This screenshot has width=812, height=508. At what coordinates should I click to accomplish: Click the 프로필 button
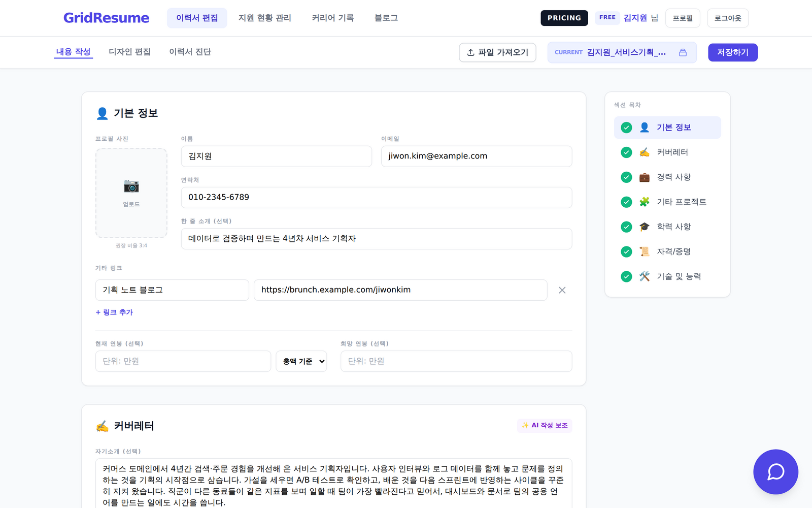(x=683, y=18)
